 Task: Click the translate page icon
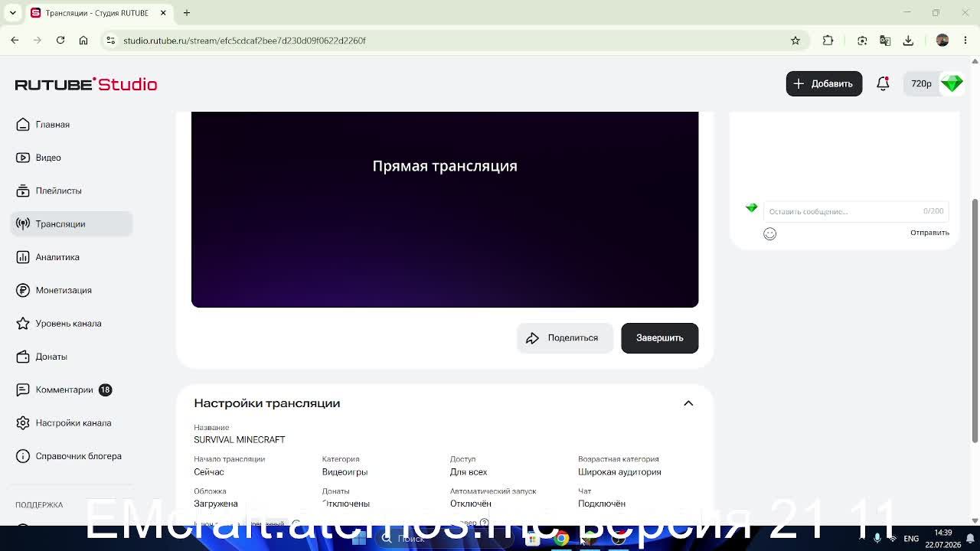(885, 41)
